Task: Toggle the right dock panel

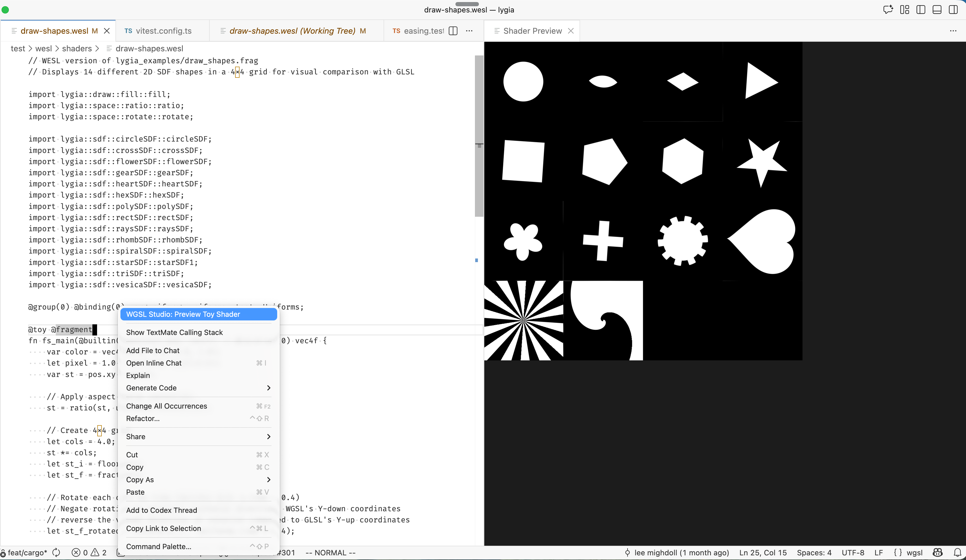Action: pyautogui.click(x=953, y=10)
